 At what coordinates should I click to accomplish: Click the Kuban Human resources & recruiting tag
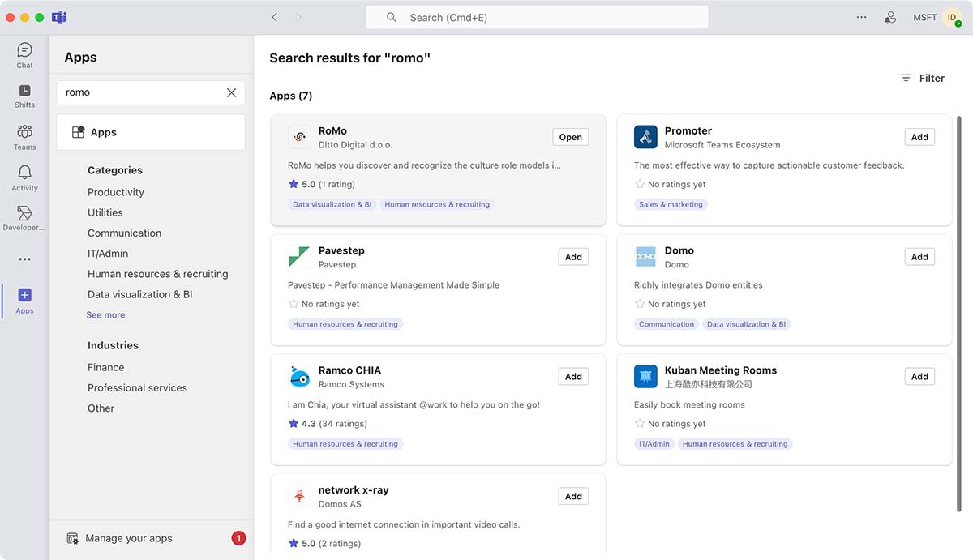tap(735, 444)
